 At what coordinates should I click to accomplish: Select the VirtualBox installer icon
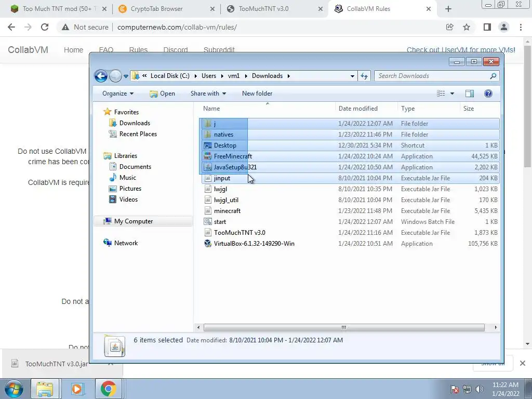(x=208, y=244)
